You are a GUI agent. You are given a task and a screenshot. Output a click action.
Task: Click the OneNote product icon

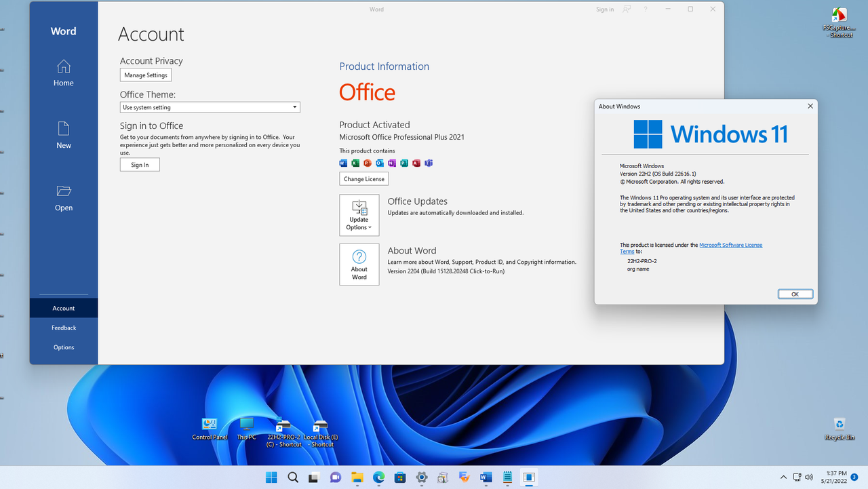pyautogui.click(x=392, y=163)
